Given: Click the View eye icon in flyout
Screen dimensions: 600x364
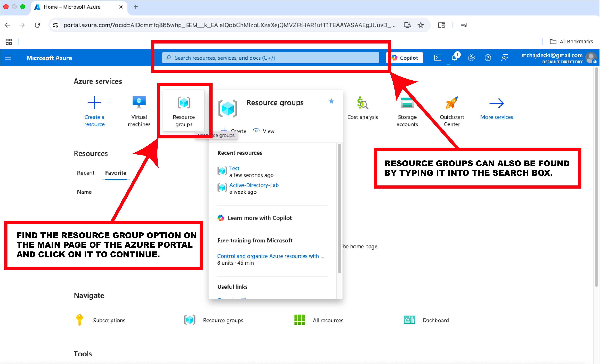Looking at the screenshot, I should tap(256, 131).
